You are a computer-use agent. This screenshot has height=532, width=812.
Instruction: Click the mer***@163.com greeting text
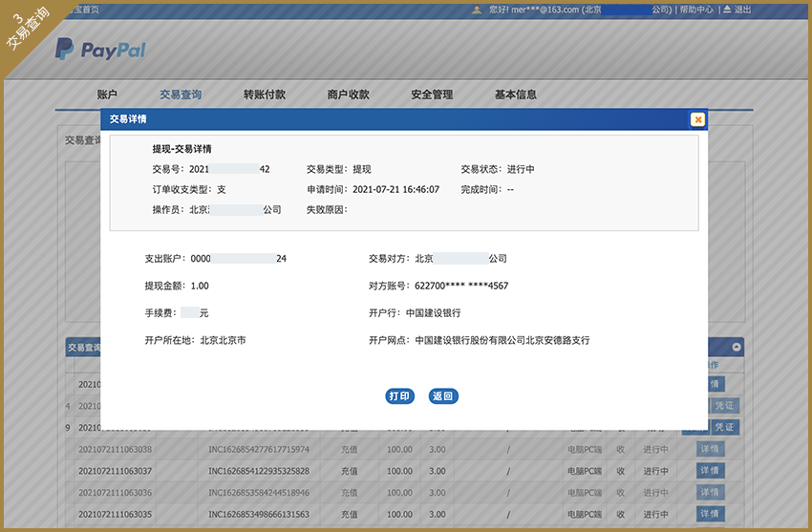(x=534, y=10)
